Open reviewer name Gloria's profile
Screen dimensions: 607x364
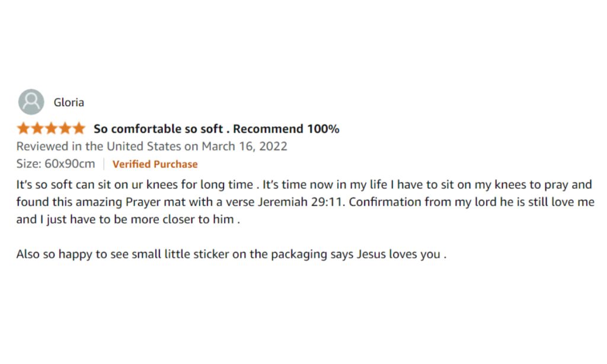coord(69,103)
